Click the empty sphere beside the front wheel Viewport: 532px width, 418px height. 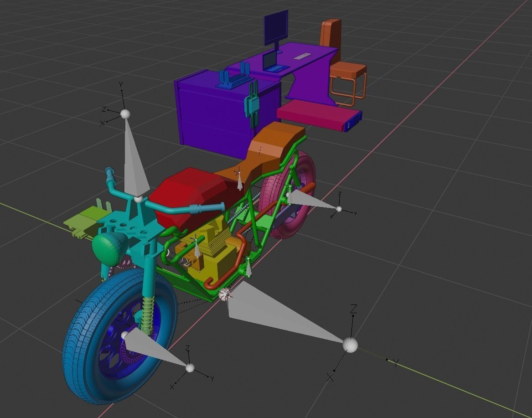tap(190, 368)
